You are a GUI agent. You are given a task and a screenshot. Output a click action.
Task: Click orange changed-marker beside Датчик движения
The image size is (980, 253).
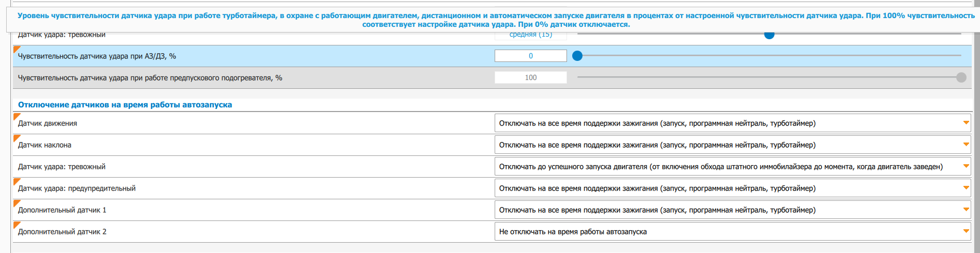[x=16, y=116]
